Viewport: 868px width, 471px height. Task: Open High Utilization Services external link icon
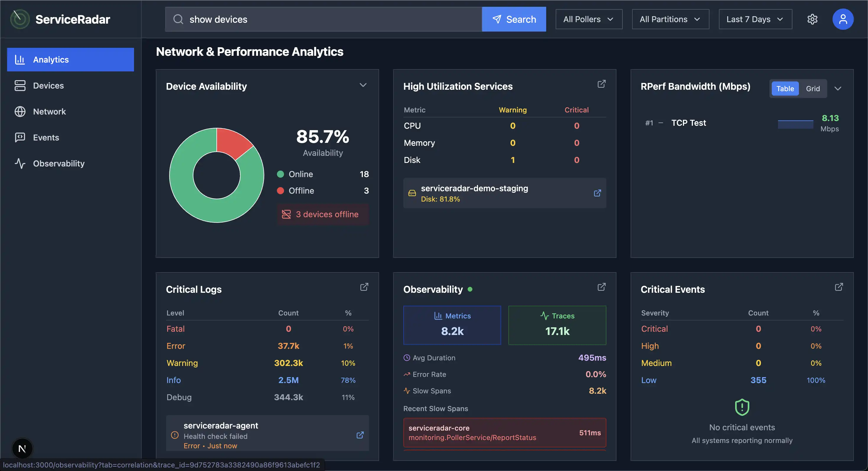click(601, 84)
